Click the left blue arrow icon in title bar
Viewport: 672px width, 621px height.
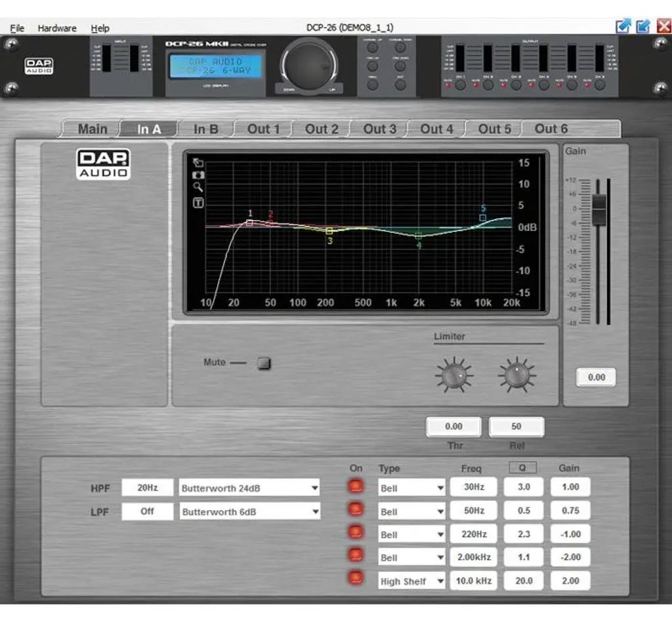(x=623, y=26)
